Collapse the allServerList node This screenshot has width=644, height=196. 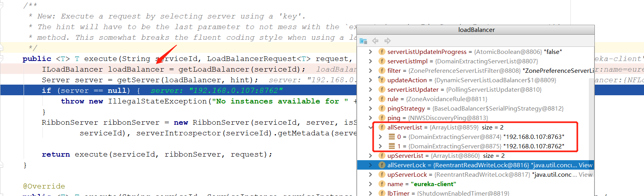click(370, 127)
